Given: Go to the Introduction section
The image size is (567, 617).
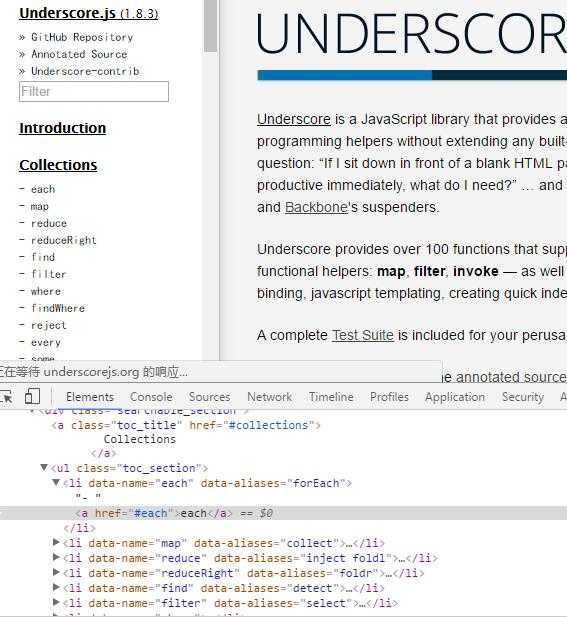Looking at the screenshot, I should tap(63, 128).
